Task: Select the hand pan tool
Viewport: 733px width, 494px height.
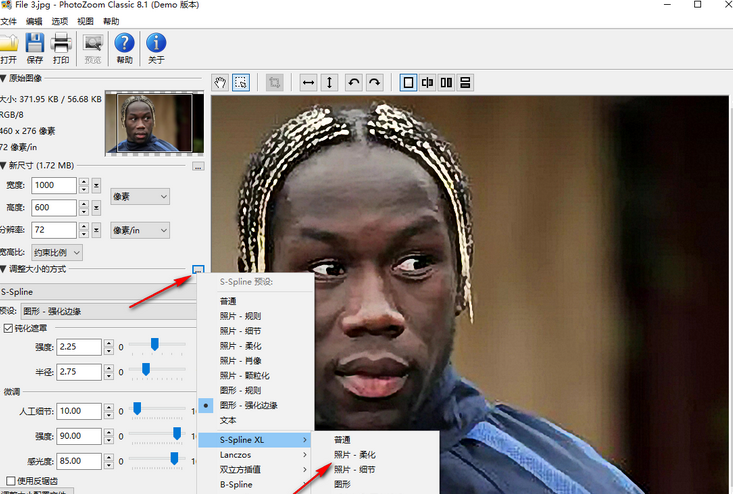Action: pyautogui.click(x=221, y=82)
